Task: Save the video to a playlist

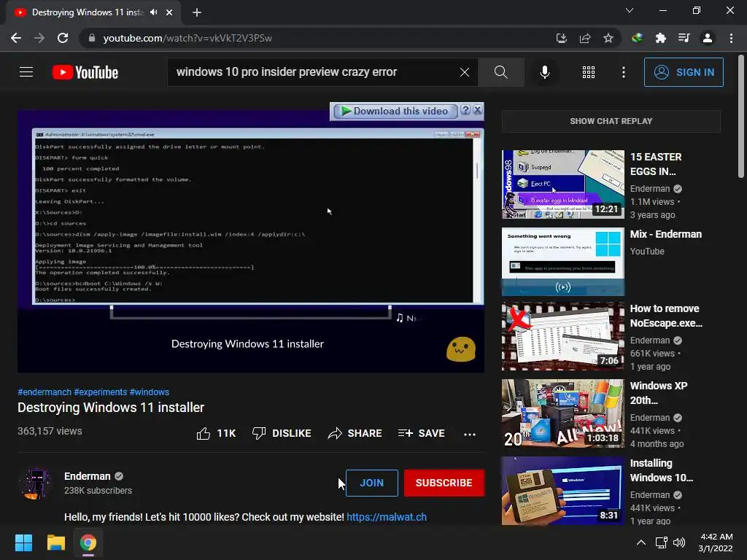Action: [x=422, y=433]
